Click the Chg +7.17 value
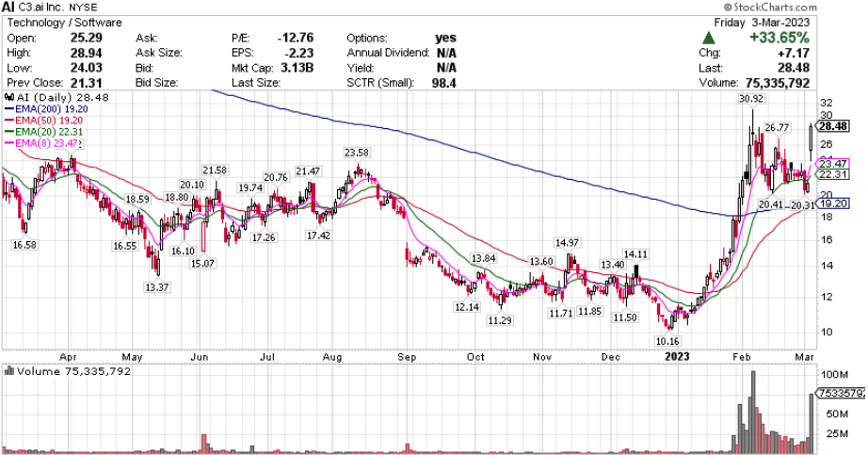 coord(794,53)
